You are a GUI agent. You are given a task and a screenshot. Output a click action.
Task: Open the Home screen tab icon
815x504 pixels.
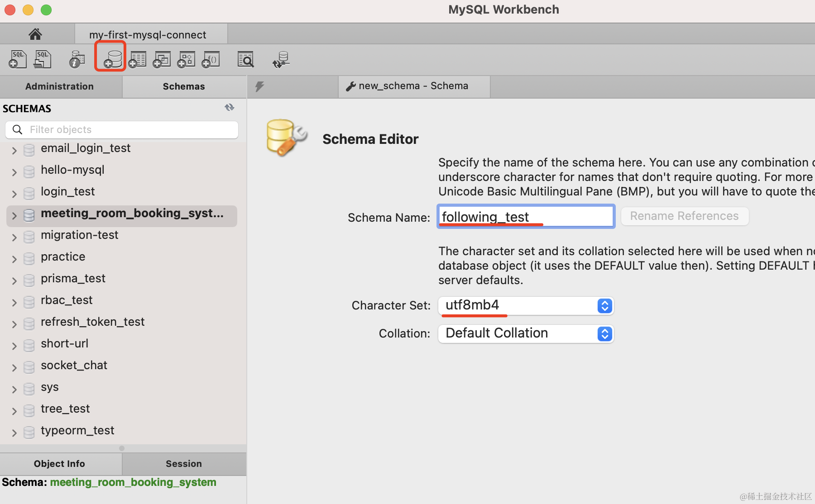click(x=35, y=34)
